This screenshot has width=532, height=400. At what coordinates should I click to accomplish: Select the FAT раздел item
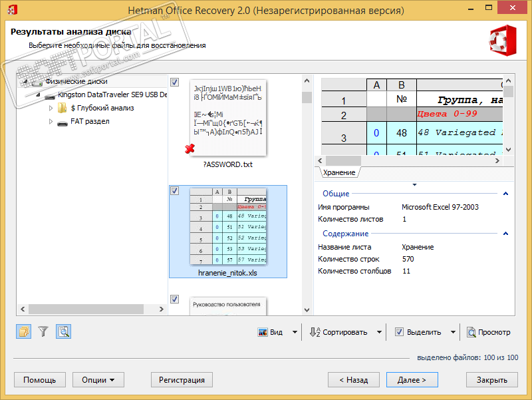90,121
